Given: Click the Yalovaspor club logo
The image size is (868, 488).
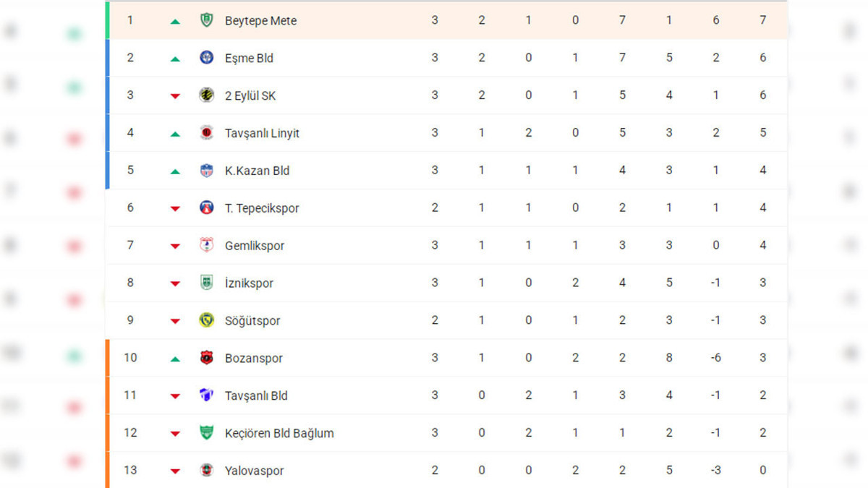Looking at the screenshot, I should [206, 471].
